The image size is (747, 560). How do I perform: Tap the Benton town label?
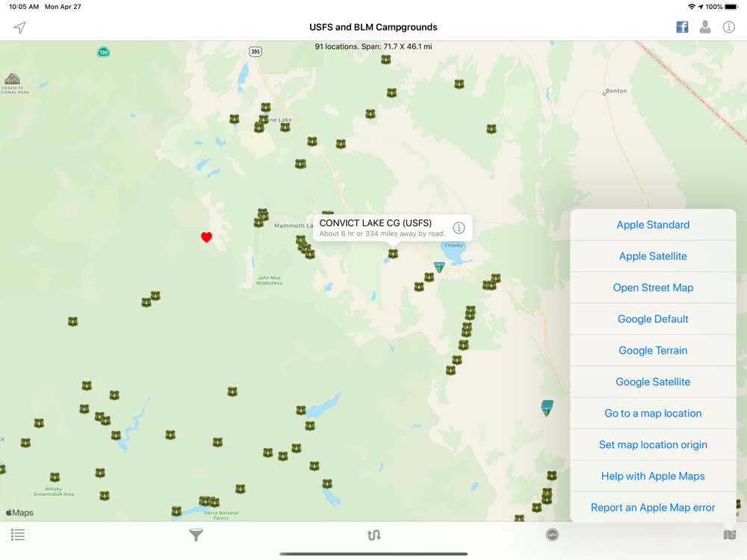(x=616, y=91)
